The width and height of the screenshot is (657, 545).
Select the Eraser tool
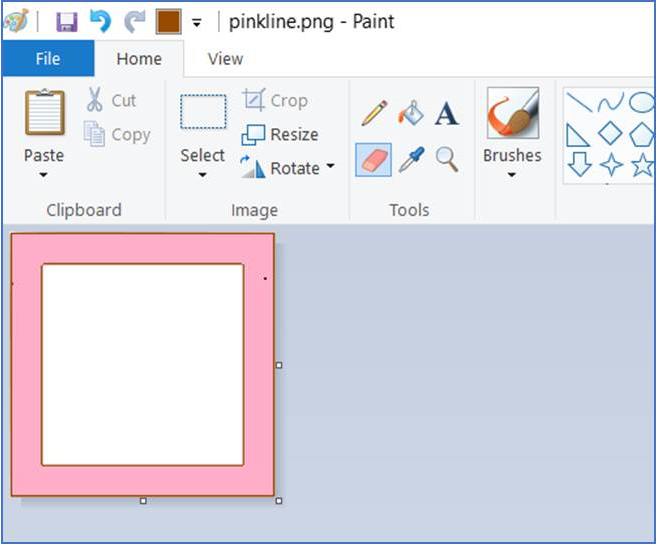373,160
